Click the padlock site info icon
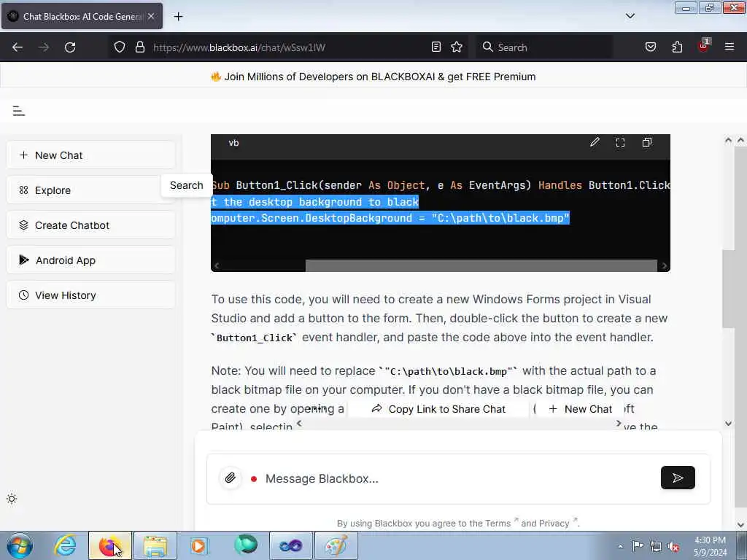This screenshot has width=747, height=560. 139,47
